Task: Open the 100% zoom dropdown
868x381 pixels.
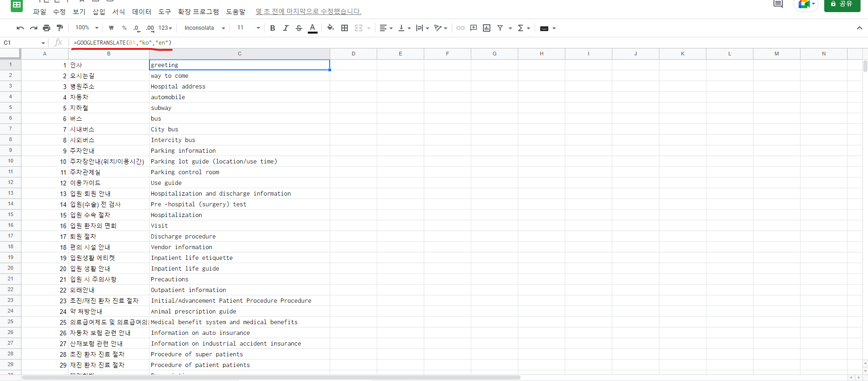Action: (x=87, y=28)
